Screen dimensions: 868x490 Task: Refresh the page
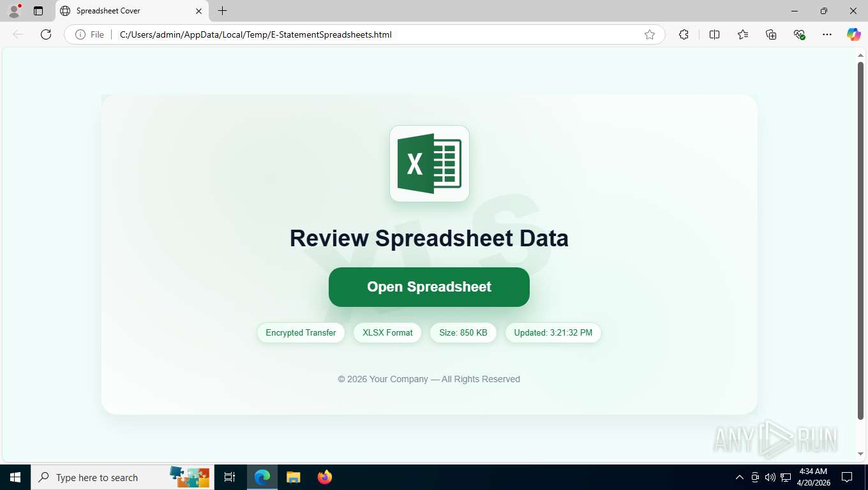46,34
